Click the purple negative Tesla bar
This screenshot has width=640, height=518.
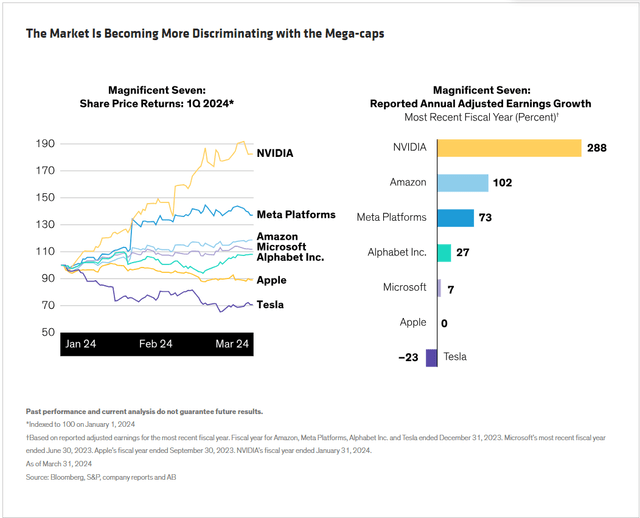click(x=431, y=358)
